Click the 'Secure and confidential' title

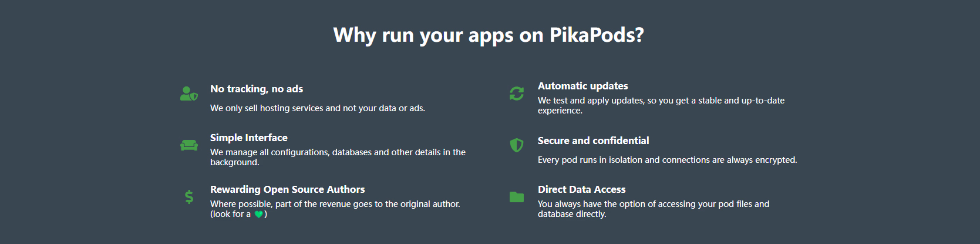point(594,141)
